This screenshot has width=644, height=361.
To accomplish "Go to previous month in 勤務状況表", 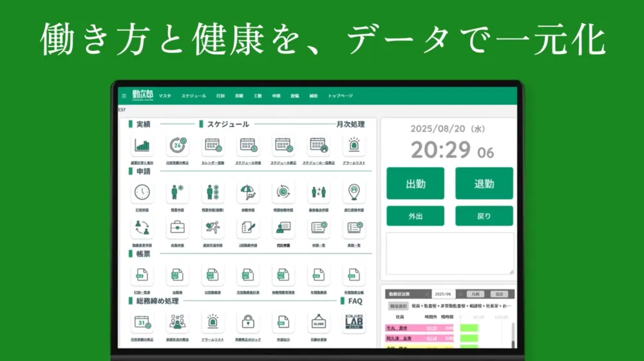I will pyautogui.click(x=427, y=295).
